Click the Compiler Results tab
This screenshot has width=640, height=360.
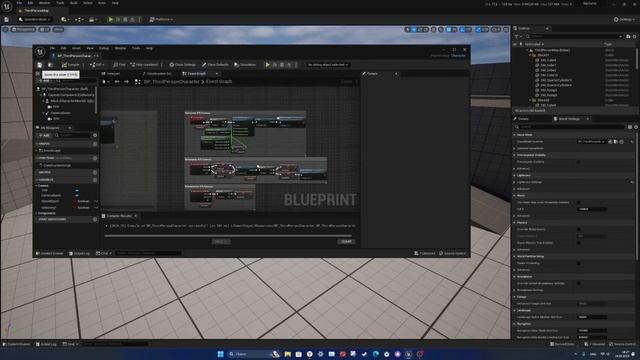point(119,216)
